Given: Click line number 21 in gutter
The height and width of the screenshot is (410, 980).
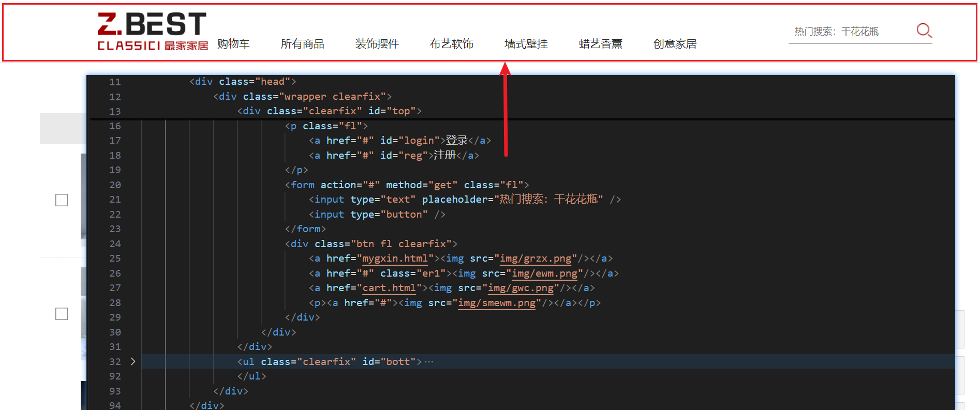Looking at the screenshot, I should 115,200.
